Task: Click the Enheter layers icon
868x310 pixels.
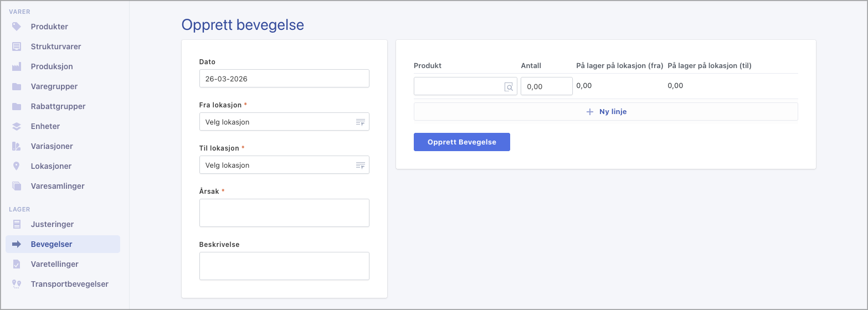Action: (x=17, y=126)
